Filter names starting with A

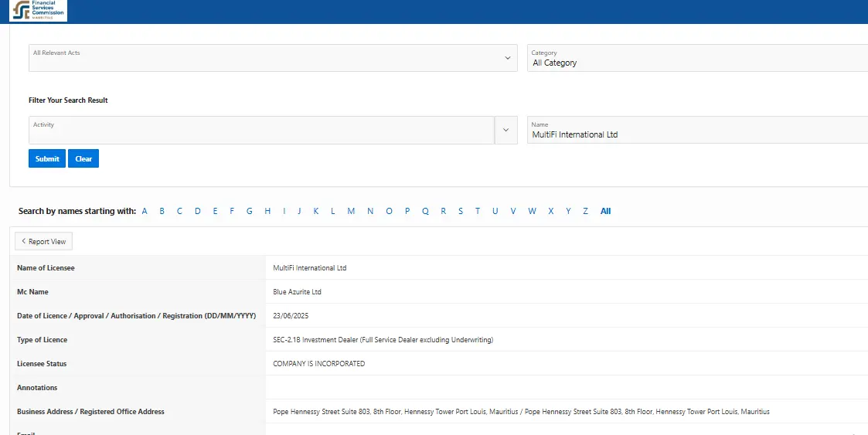coord(145,211)
